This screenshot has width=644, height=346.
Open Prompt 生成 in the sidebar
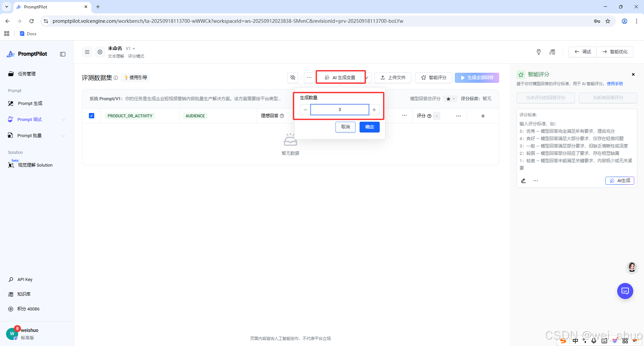(37, 103)
